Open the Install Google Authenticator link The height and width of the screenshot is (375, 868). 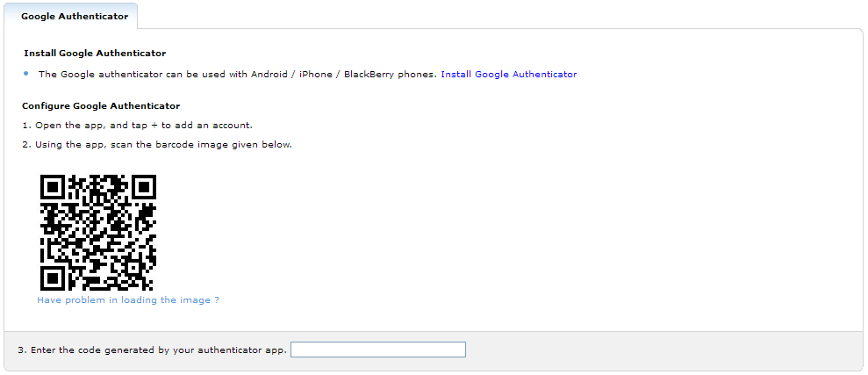point(508,75)
